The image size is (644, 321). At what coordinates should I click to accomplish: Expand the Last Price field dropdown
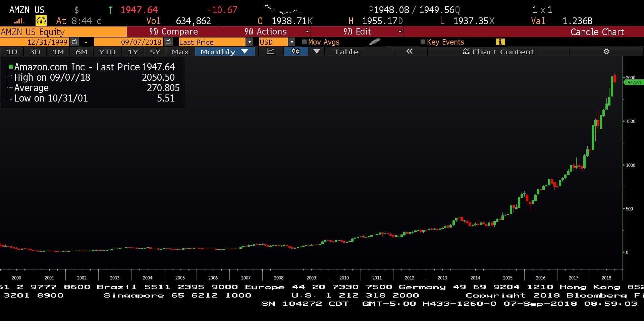249,42
